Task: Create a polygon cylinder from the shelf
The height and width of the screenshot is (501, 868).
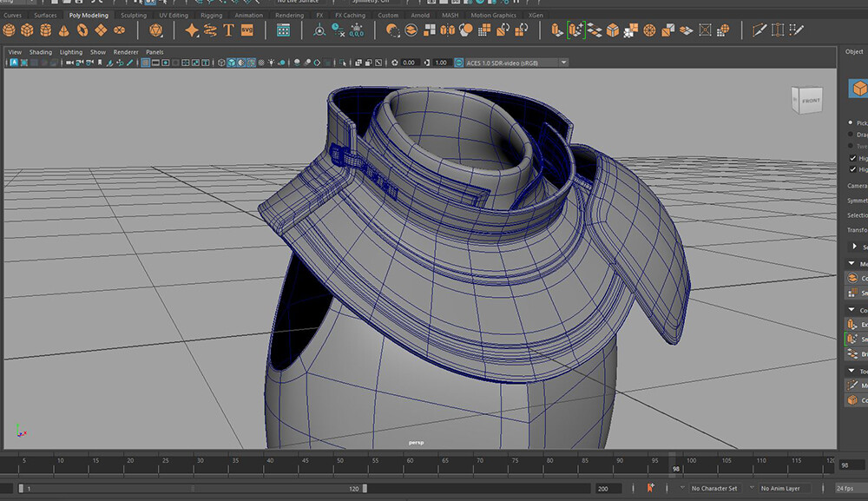Action: click(45, 30)
